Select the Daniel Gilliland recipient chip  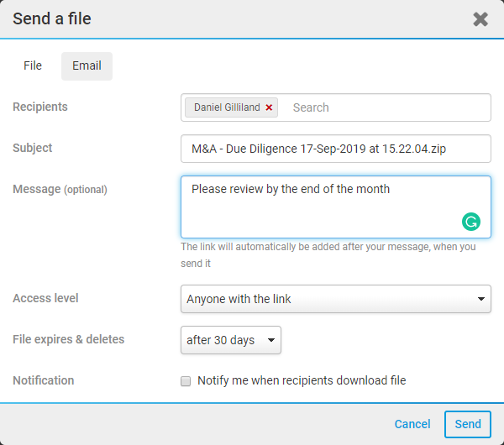227,107
